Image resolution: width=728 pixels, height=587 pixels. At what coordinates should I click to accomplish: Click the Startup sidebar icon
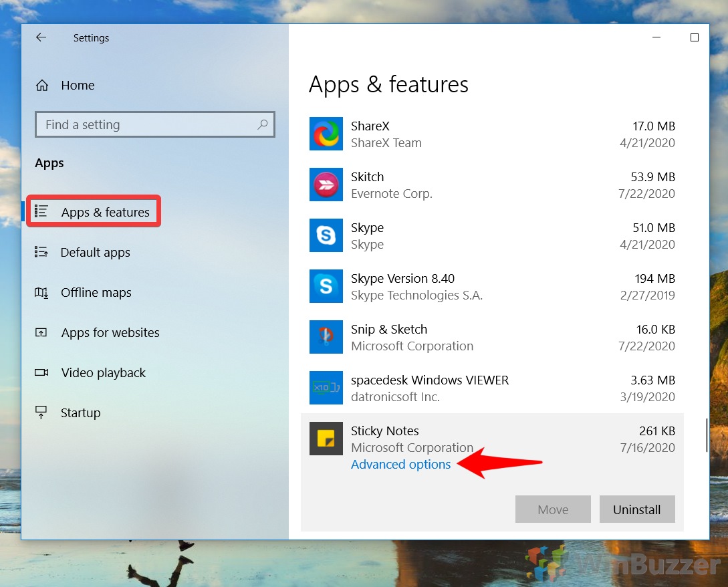[x=41, y=413]
